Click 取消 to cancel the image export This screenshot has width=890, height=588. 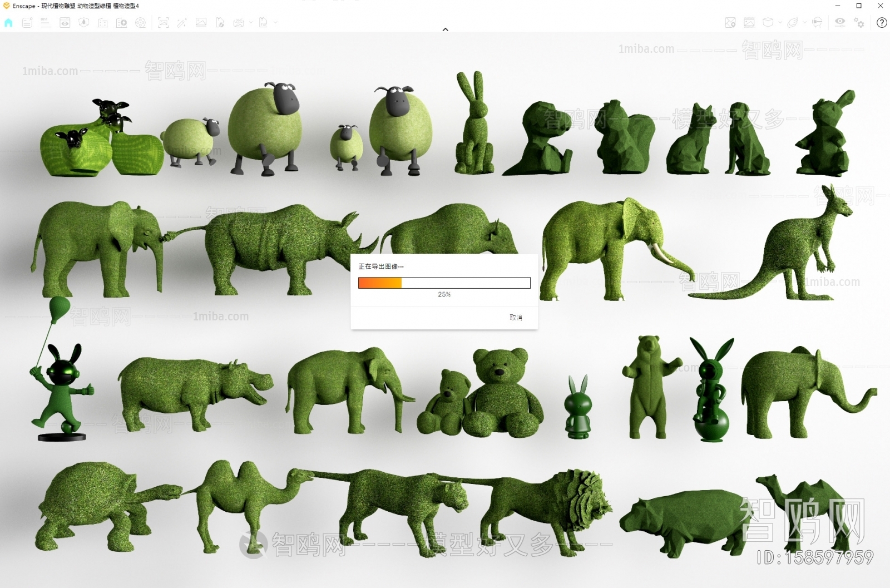point(516,318)
